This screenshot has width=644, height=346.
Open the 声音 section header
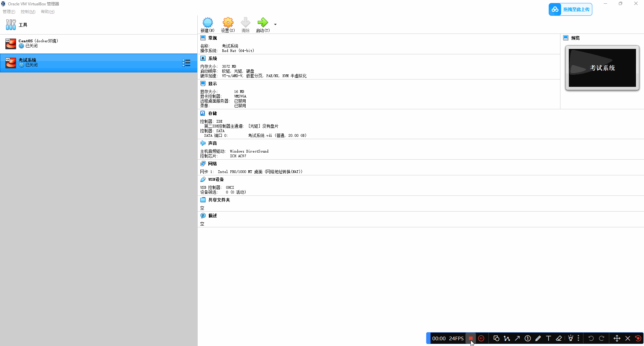point(212,143)
